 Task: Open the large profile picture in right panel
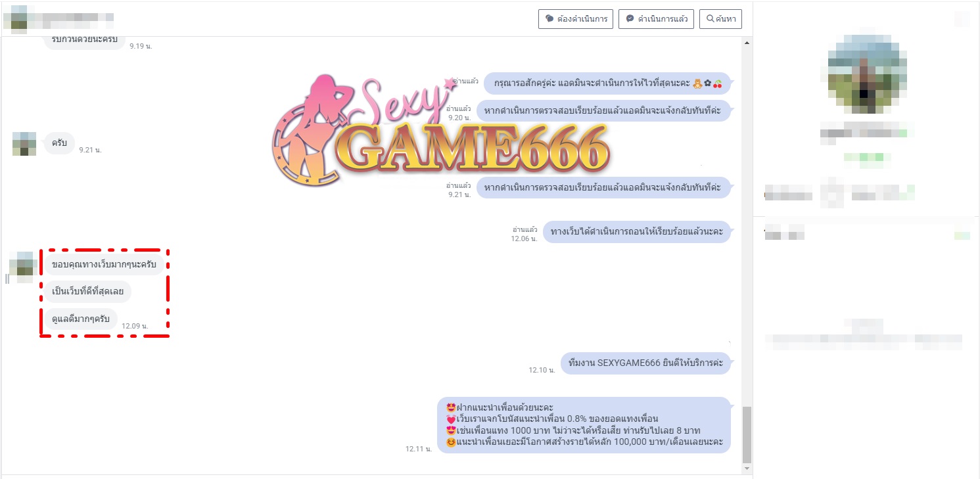click(x=865, y=71)
